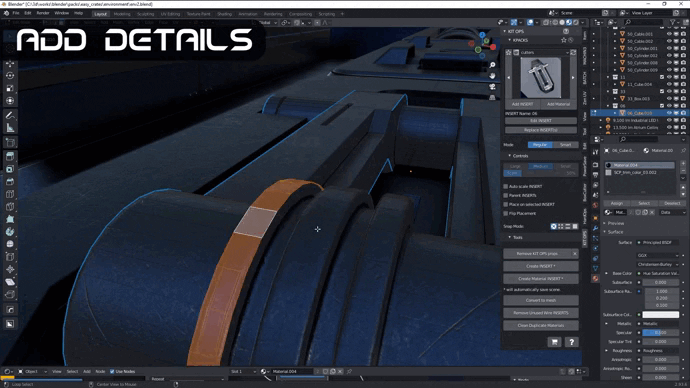Click the Add INSERT button
Viewport: 690px width, 388px height.
coord(522,104)
